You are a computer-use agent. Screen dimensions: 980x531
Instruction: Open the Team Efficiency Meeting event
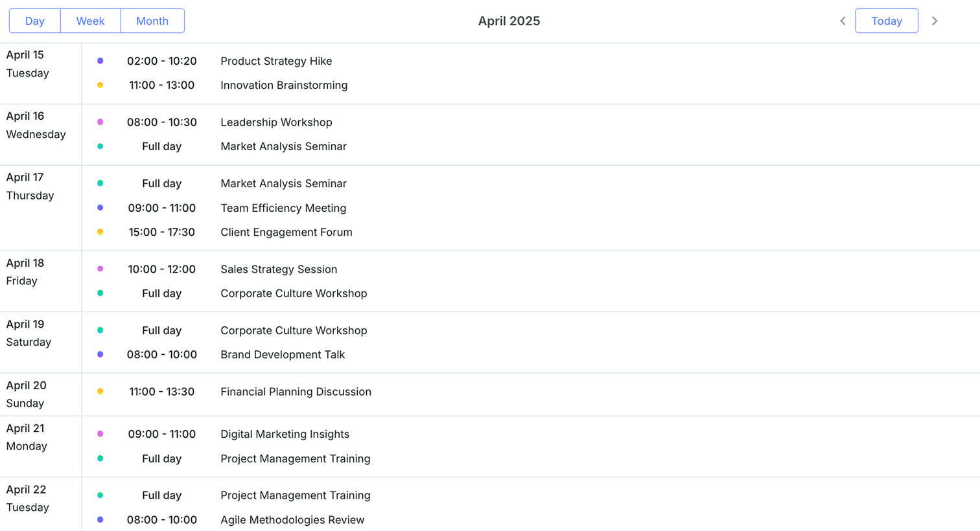point(283,208)
